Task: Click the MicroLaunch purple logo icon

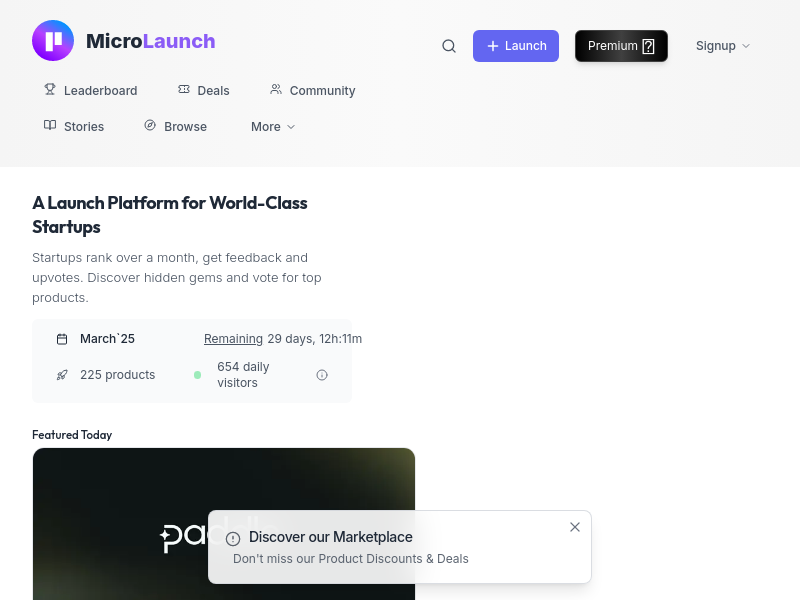Action: (53, 41)
